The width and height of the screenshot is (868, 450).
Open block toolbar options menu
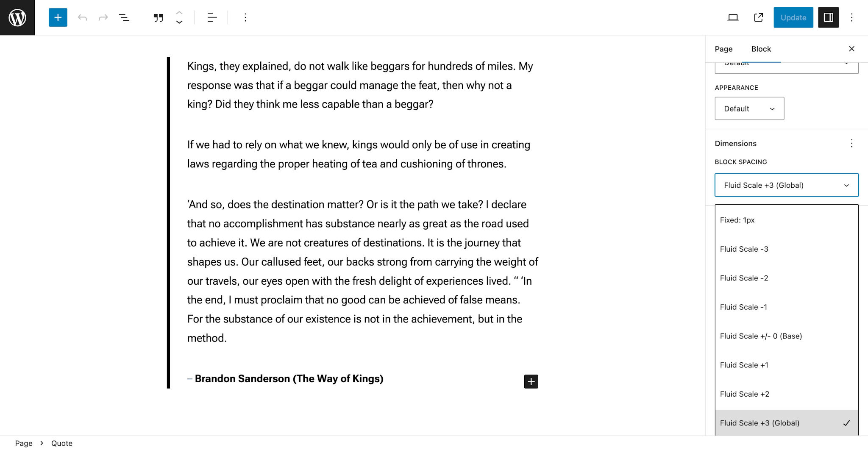click(x=245, y=17)
